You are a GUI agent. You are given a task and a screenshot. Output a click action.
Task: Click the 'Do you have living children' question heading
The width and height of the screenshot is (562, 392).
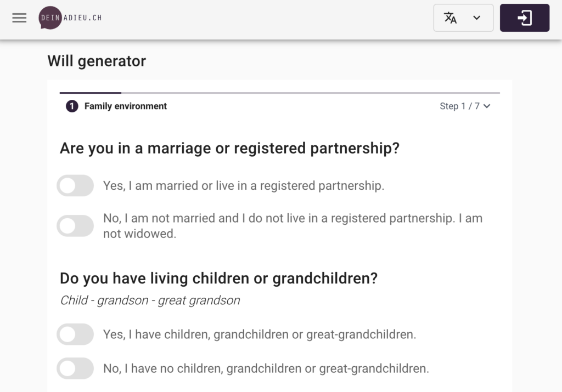[x=218, y=278]
